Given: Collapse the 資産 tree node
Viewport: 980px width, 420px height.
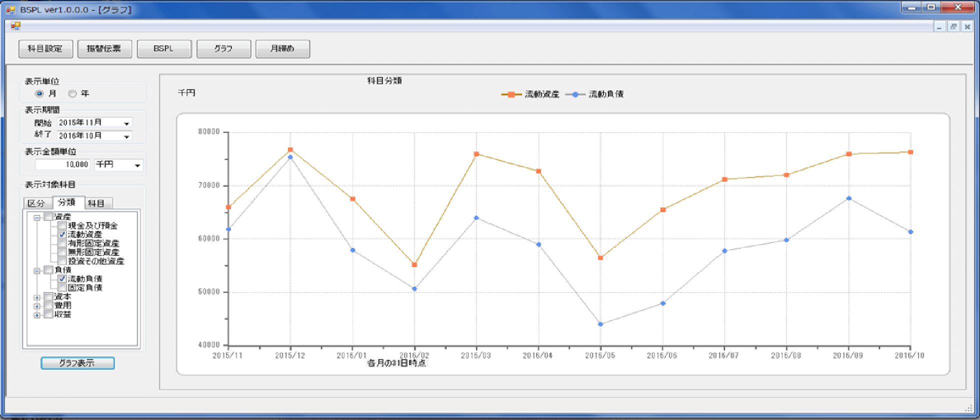Looking at the screenshot, I should click(x=37, y=217).
